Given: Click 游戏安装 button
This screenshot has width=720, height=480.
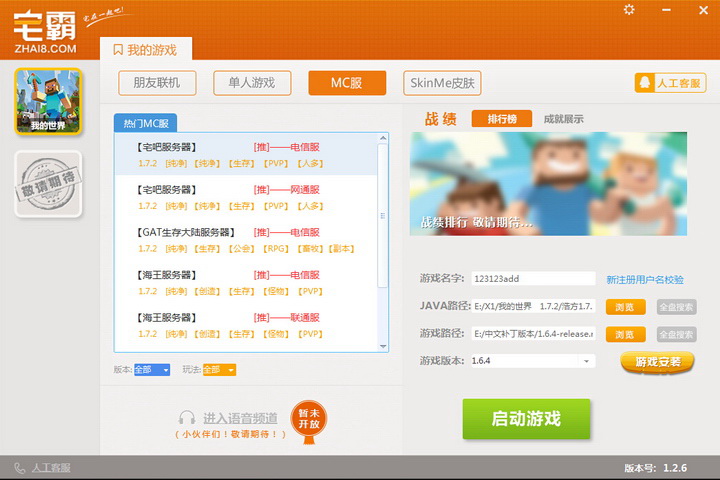Looking at the screenshot, I should click(657, 362).
